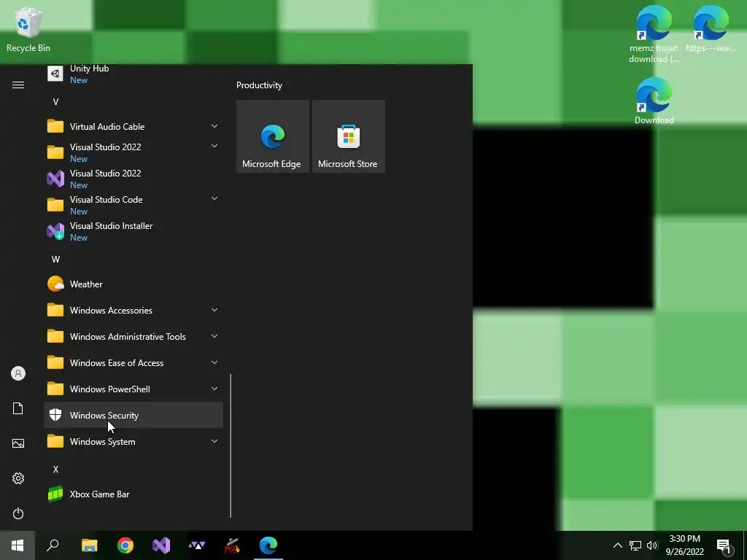The width and height of the screenshot is (747, 560).
Task: Expand the Start menu hamburger
Action: (18, 85)
